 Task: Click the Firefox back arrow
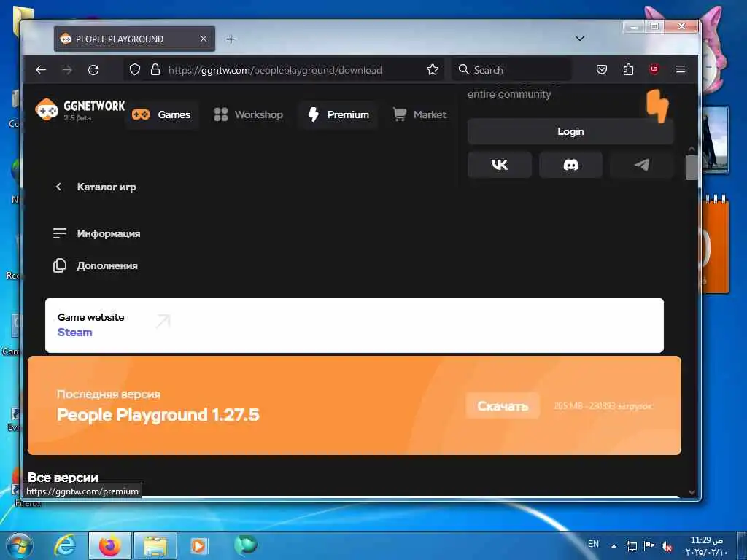pos(41,70)
